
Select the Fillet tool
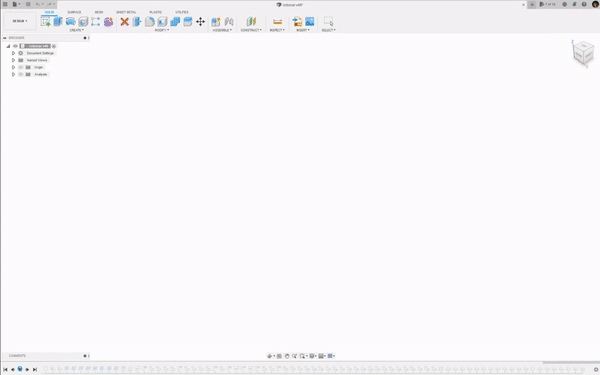[x=150, y=21]
